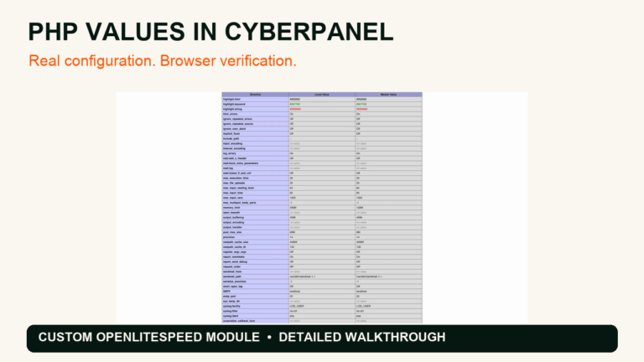Select the highlight.keyword directive cell
Image resolution: width=644 pixels, height=362 pixels.
point(256,104)
